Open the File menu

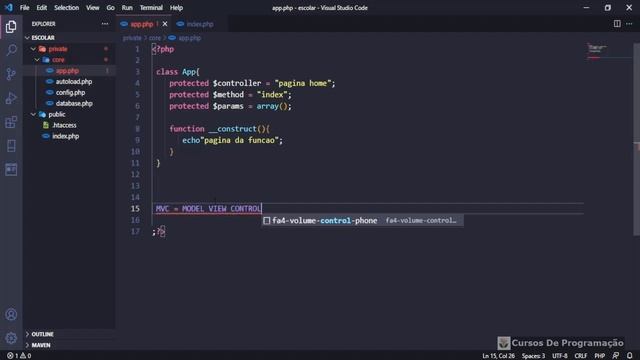click(24, 8)
